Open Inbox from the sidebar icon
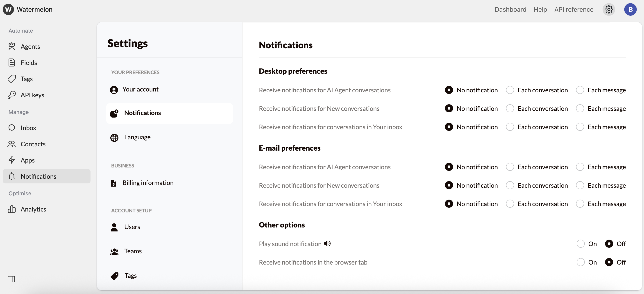Viewport: 644px width, 294px height. tap(12, 128)
